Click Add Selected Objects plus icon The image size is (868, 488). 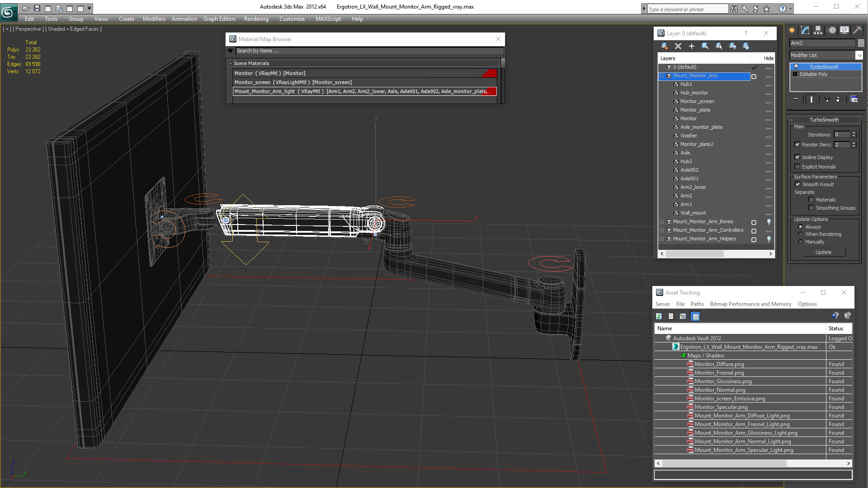(x=691, y=46)
